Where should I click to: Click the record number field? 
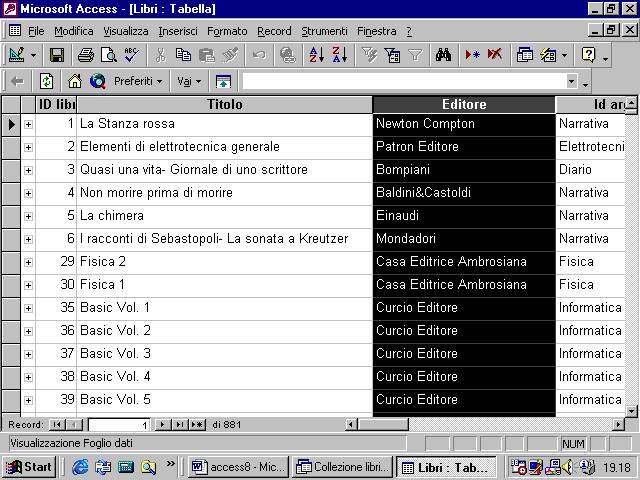point(119,425)
